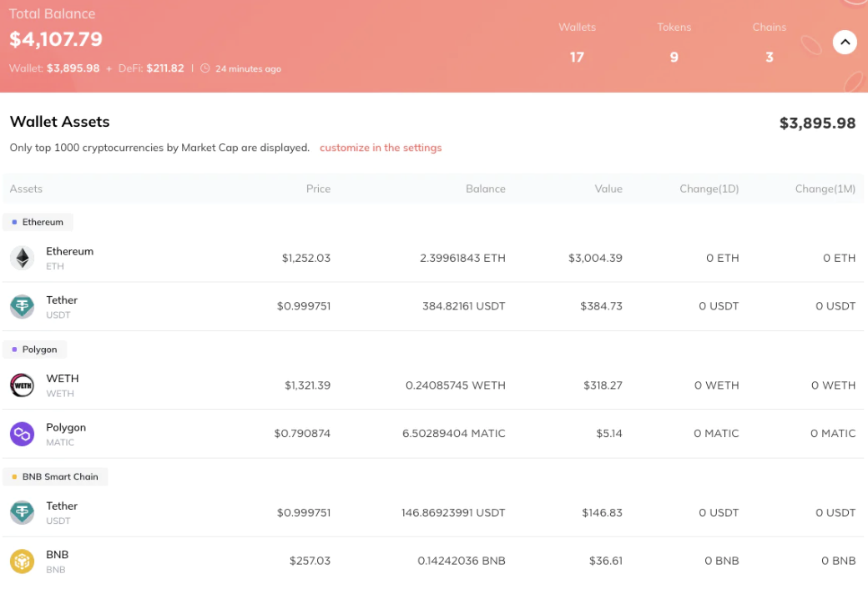Click the Tether icon under Ethereum chain

pyautogui.click(x=22, y=307)
